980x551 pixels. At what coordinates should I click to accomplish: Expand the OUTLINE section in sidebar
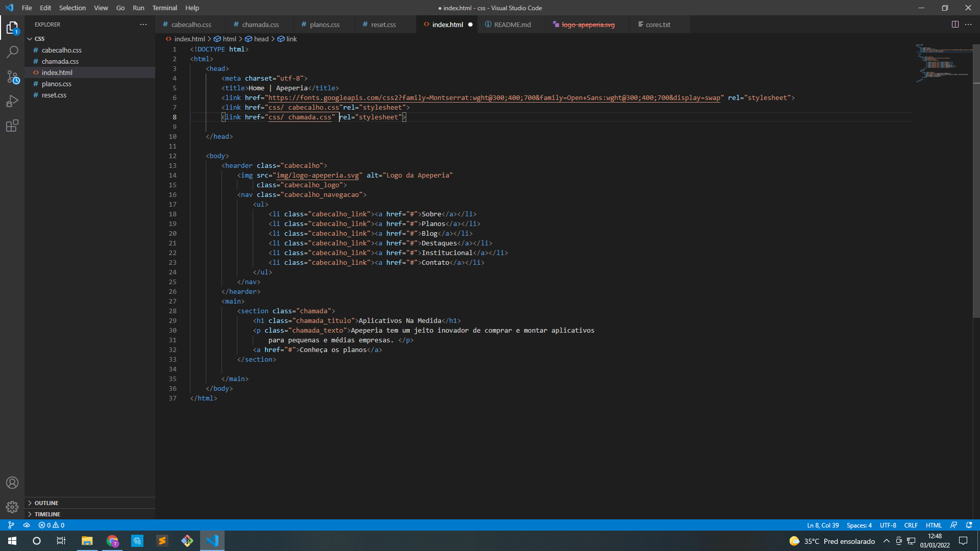46,503
